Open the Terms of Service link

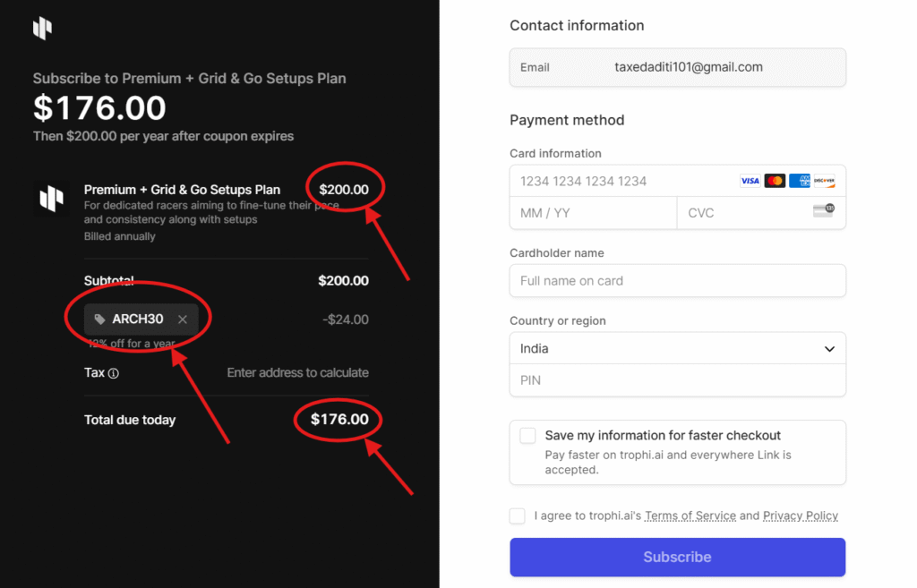click(x=690, y=516)
